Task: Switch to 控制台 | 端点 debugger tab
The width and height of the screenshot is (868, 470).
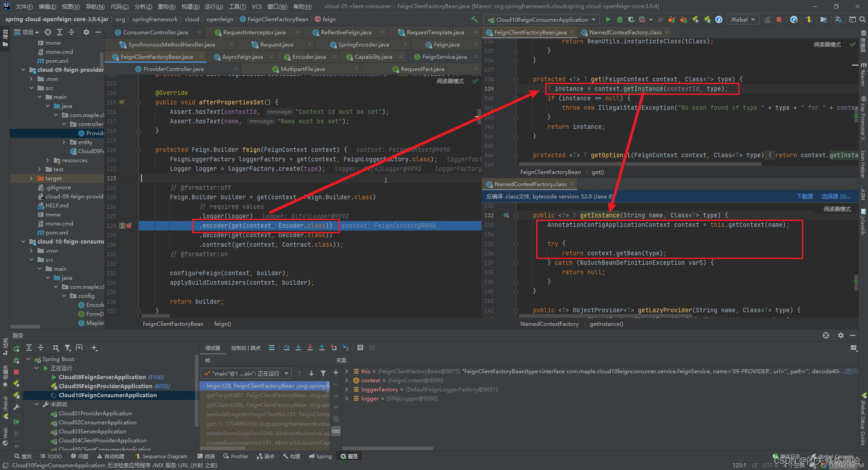Action: [246, 348]
